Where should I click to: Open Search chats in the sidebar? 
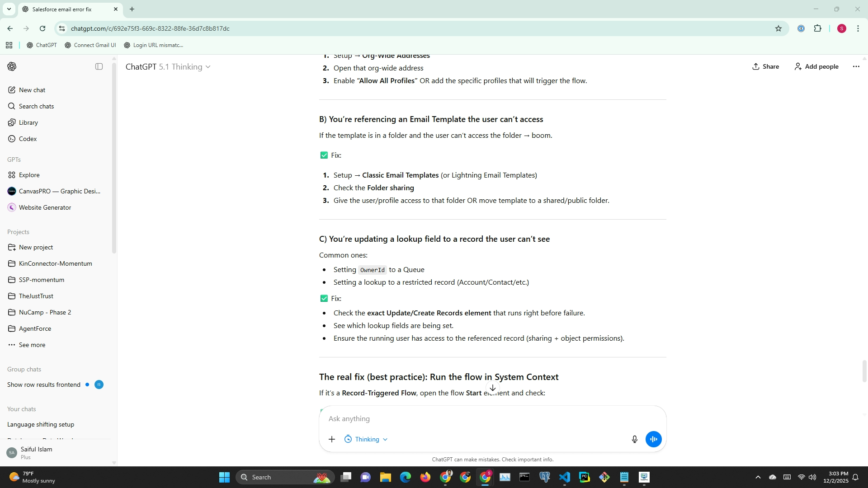[x=36, y=106]
